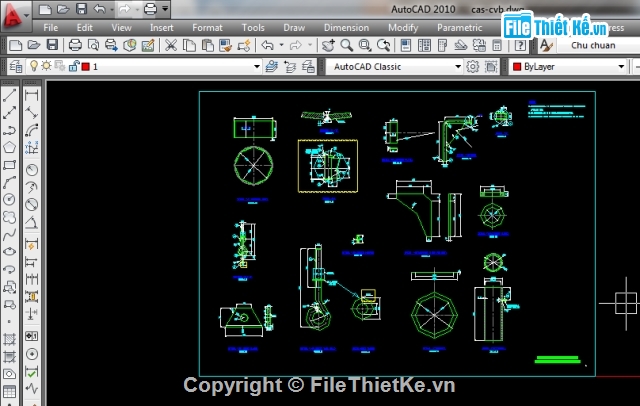The image size is (640, 406).
Task: Select the Arc Length dimension tool
Action: 31,130
